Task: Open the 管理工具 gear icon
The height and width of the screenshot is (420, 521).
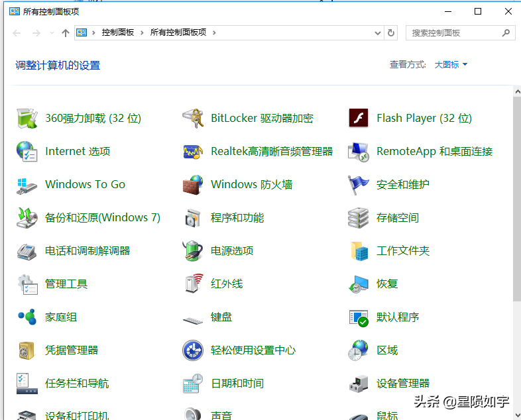Action: [27, 284]
